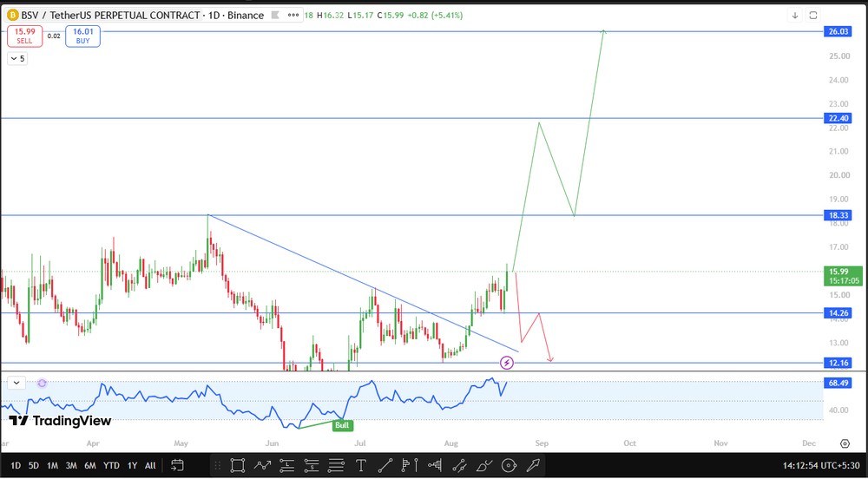Select the trend line tool
The width and height of the screenshot is (868, 479).
coord(385,465)
